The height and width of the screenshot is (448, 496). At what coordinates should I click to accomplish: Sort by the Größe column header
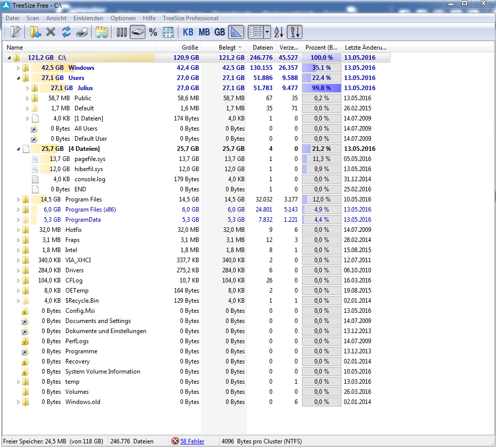tap(178, 48)
